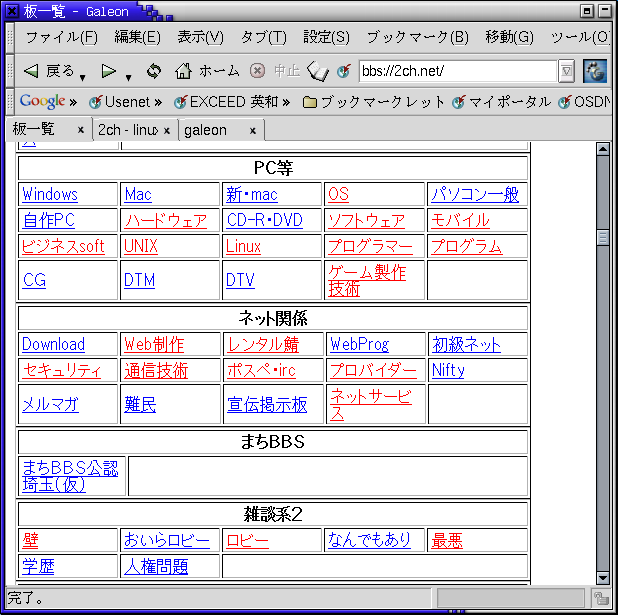Open the ブックマークレット bookmark folder
The height and width of the screenshot is (615, 618).
pyautogui.click(x=374, y=102)
